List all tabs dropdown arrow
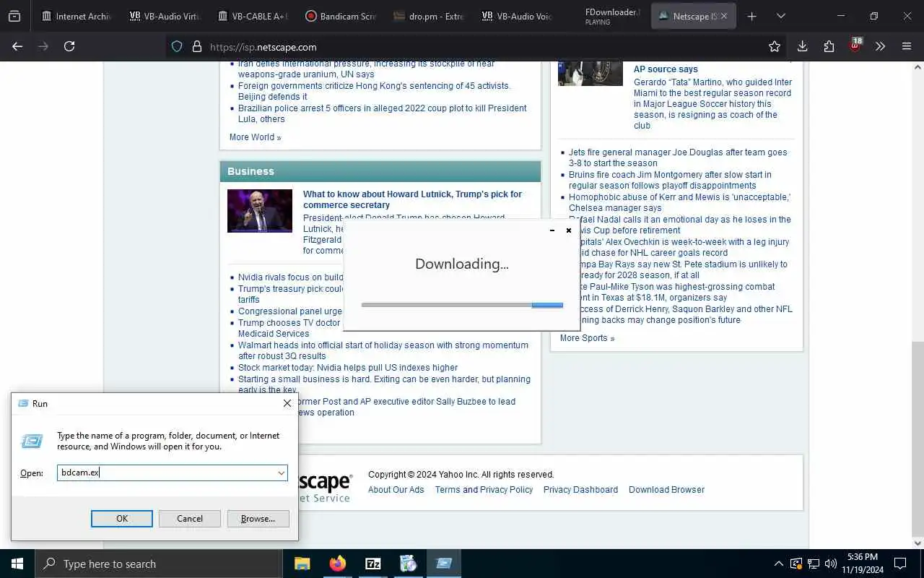The width and height of the screenshot is (924, 578). (x=780, y=16)
